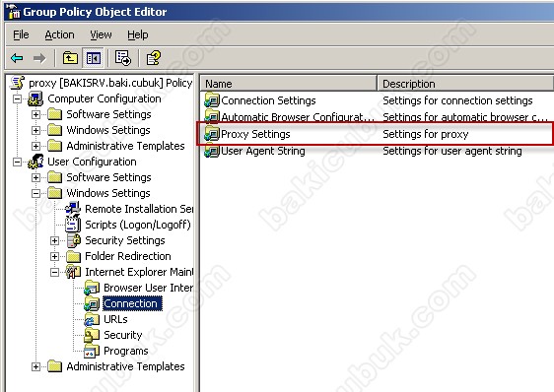Image resolution: width=554 pixels, height=392 pixels.
Task: Click the User Agent String icon
Action: point(212,151)
